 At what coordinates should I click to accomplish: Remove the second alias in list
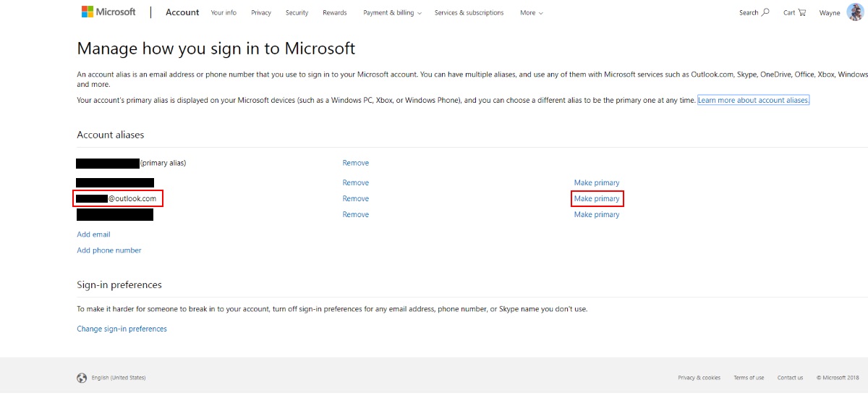tap(356, 183)
